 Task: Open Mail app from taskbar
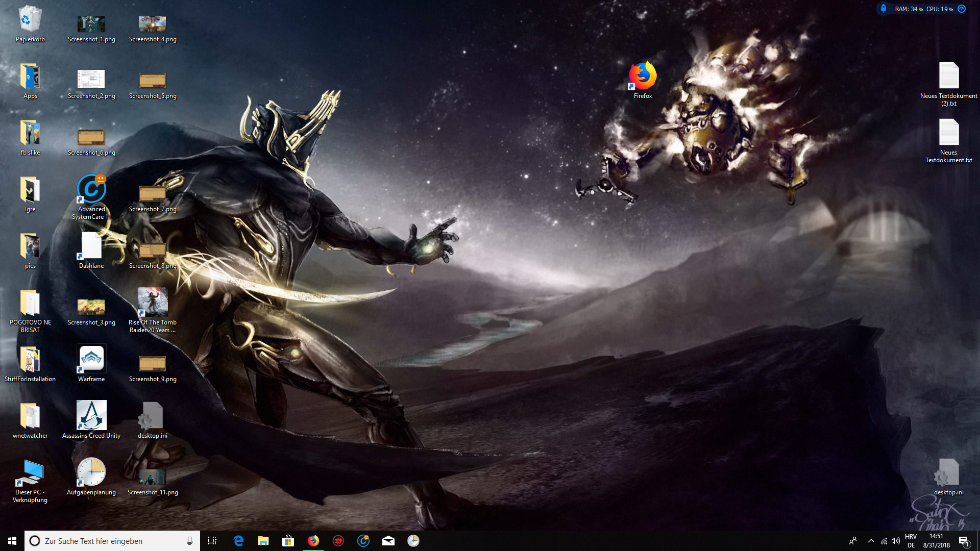coord(388,541)
